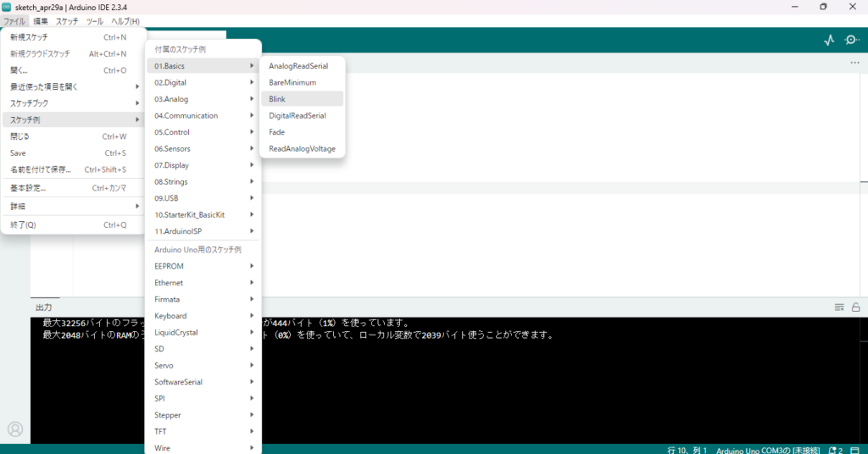
Task: Click the Arduino IDE title bar app icon
Action: tap(7, 7)
